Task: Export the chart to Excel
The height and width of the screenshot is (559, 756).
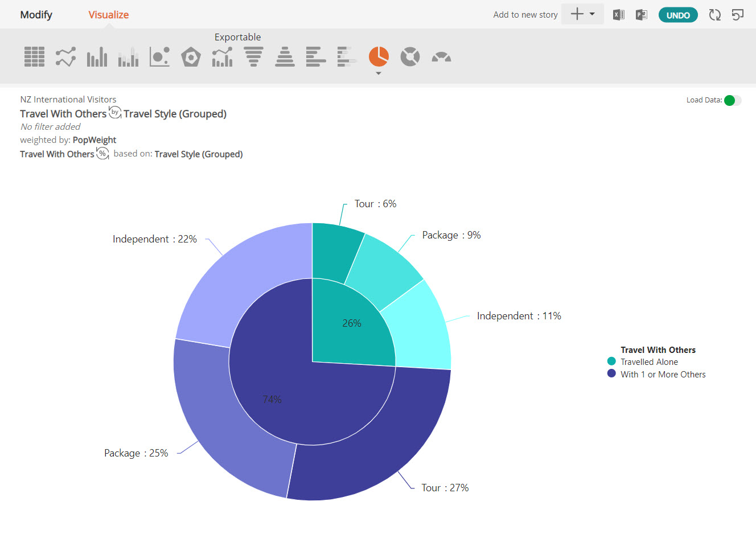Action: tap(618, 15)
